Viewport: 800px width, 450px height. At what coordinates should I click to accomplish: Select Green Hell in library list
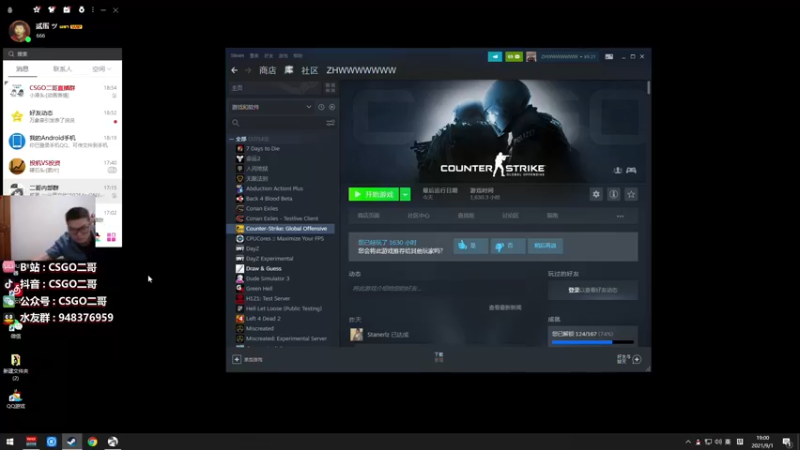[x=259, y=288]
